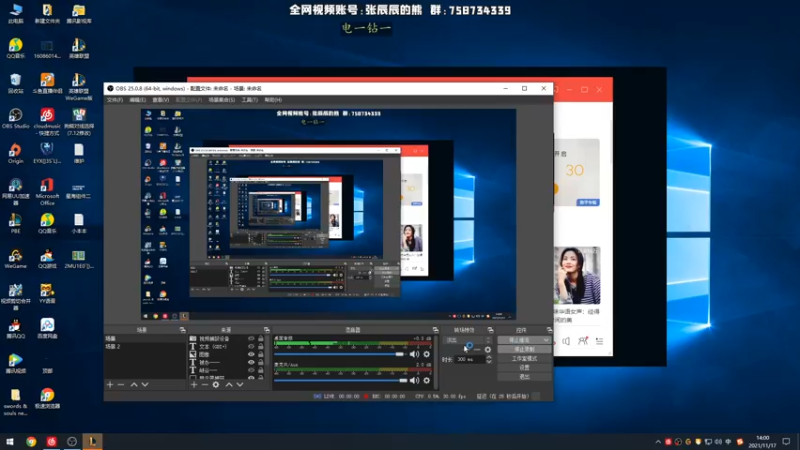Open the 回收站 recycle bin icon
The width and height of the screenshot is (800, 450).
point(15,83)
